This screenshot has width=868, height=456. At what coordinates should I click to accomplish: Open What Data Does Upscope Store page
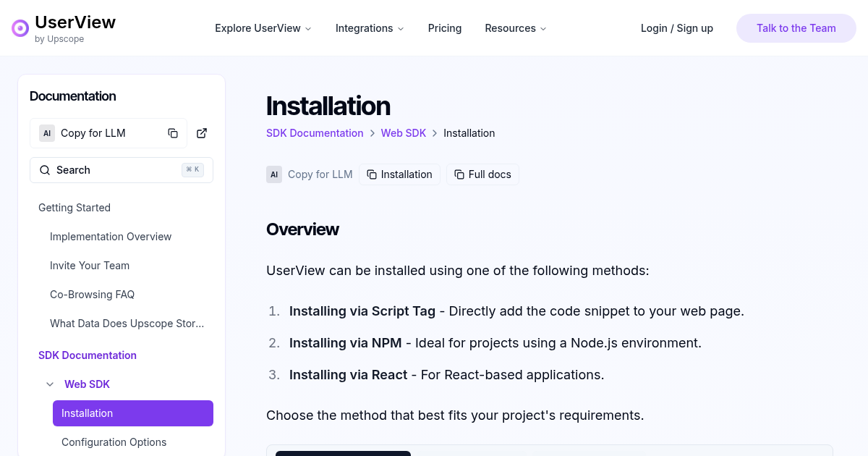[127, 324]
